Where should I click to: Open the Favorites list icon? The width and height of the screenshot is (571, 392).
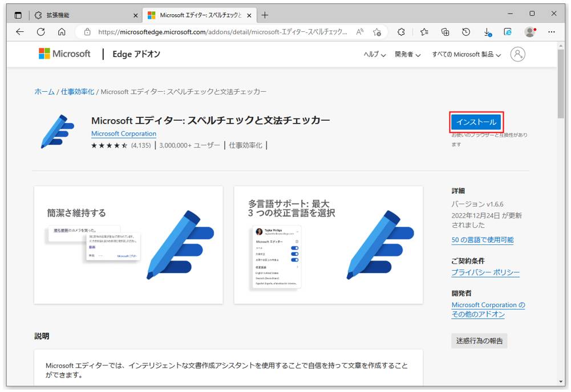[x=424, y=32]
